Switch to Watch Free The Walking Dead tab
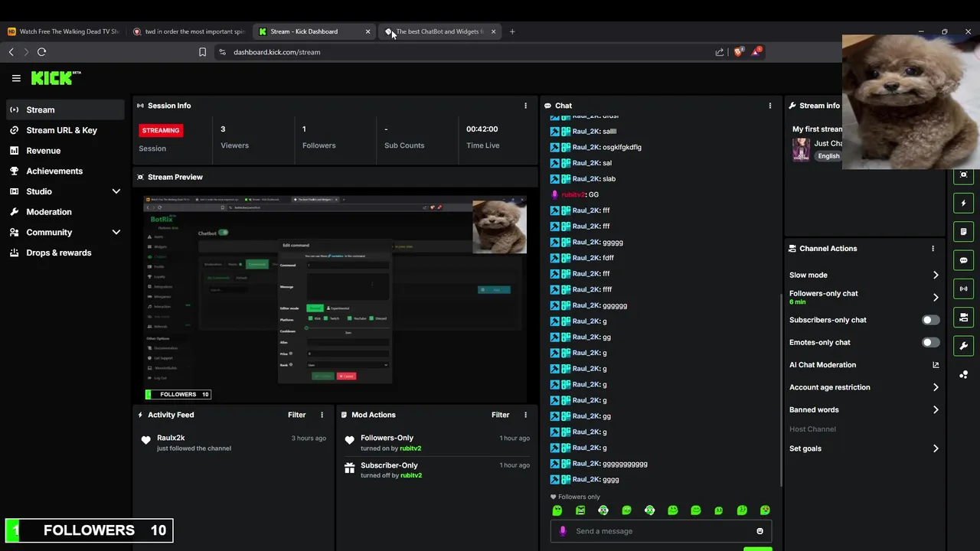 tap(63, 31)
